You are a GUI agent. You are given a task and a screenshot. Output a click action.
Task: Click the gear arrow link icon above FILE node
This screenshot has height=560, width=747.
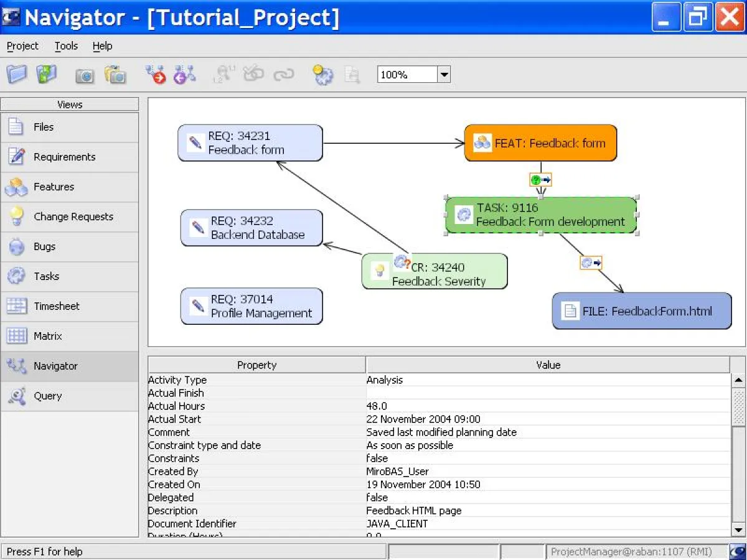pyautogui.click(x=591, y=263)
